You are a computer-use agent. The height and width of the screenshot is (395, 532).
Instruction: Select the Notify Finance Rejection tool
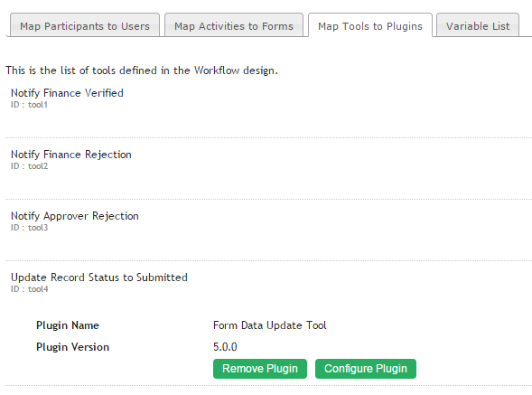tap(71, 155)
